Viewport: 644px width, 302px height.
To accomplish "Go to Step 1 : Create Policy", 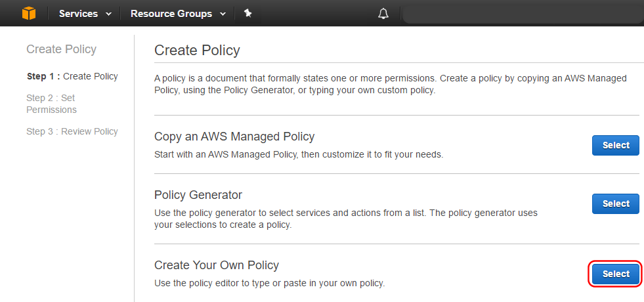I will point(72,76).
